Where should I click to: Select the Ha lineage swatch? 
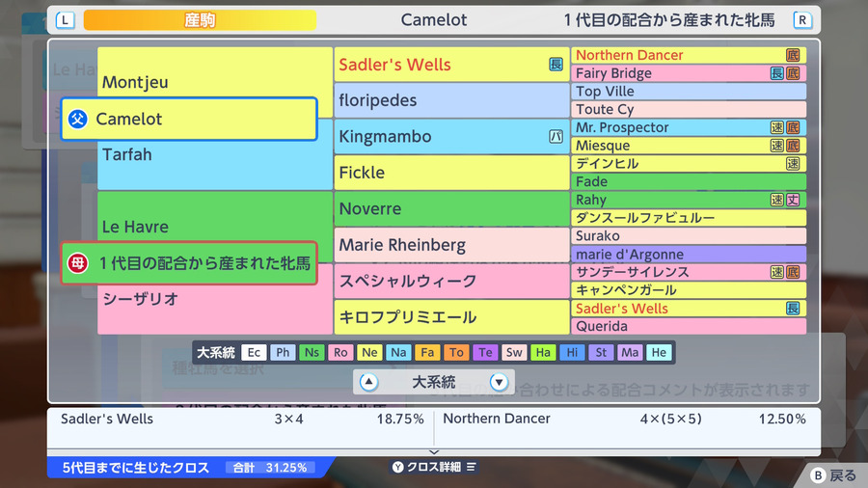[x=543, y=352]
